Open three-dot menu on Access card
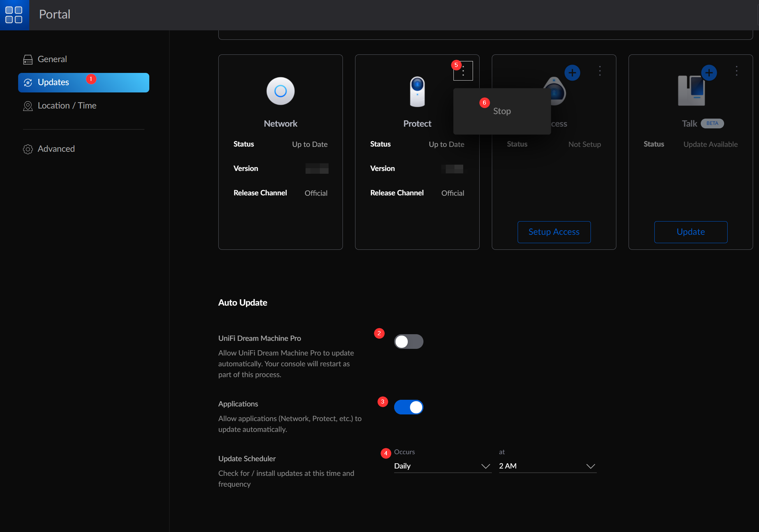759x532 pixels. click(x=600, y=71)
